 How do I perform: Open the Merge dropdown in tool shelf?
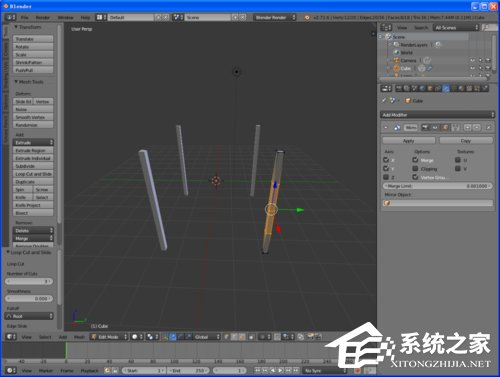coord(33,238)
